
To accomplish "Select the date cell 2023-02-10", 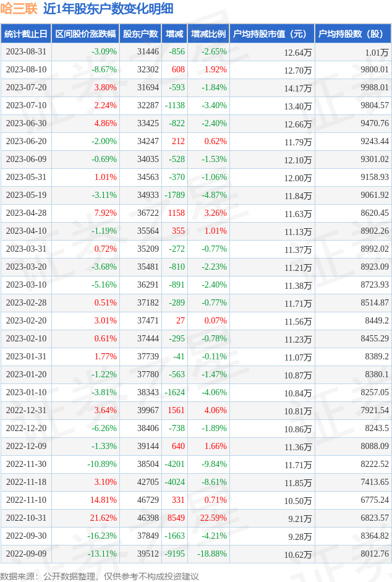I will point(26,338).
